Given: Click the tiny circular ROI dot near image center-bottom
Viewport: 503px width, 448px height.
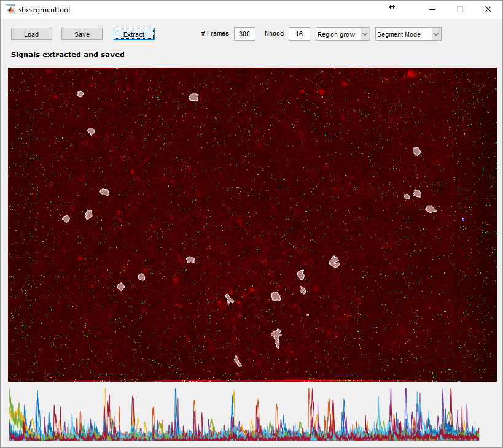Looking at the screenshot, I should (x=308, y=315).
